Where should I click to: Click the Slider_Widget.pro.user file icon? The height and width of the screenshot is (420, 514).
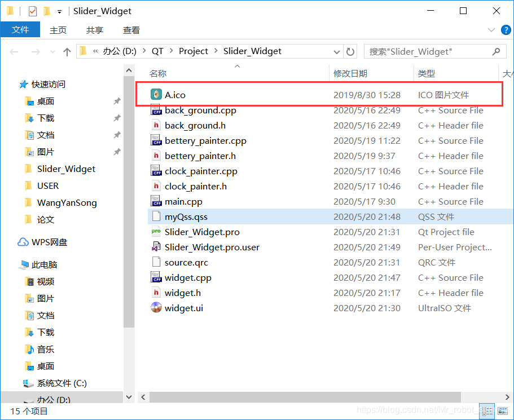coord(156,247)
